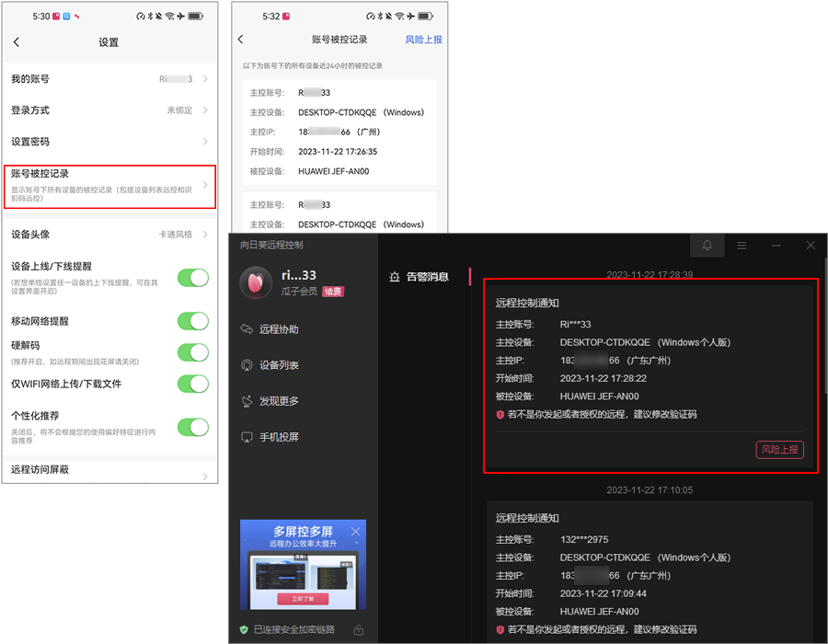
Task: Click the 远程协助 icon in sidebar
Action: tap(247, 328)
